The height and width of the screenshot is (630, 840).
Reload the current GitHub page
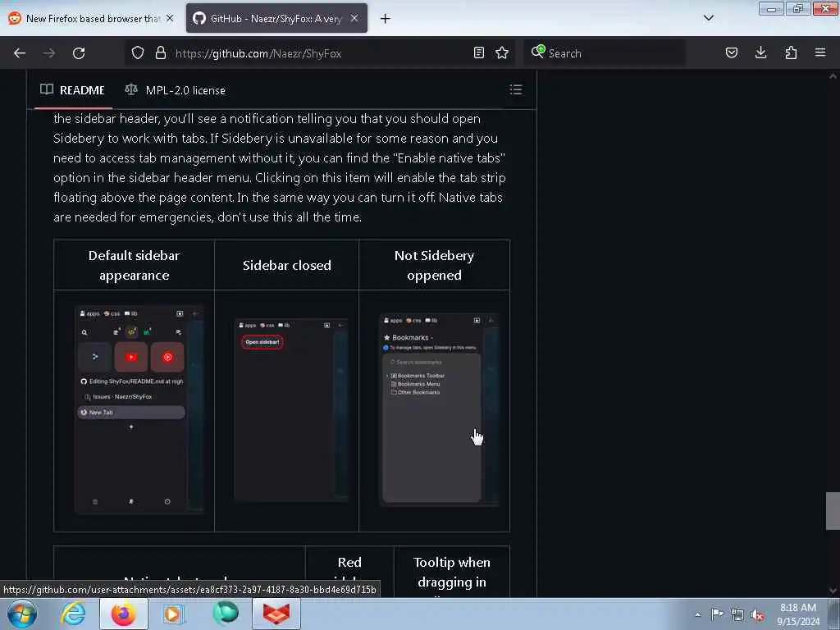[x=79, y=53]
